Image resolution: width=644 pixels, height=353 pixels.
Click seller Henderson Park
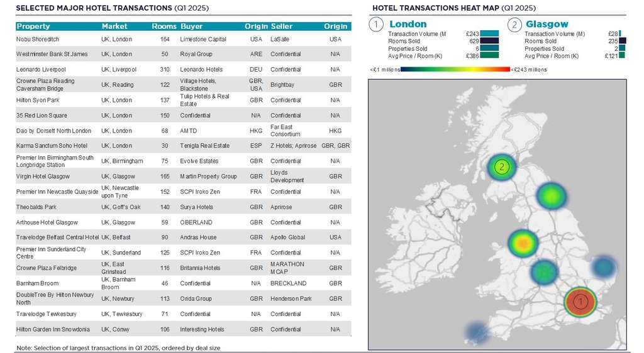291,298
